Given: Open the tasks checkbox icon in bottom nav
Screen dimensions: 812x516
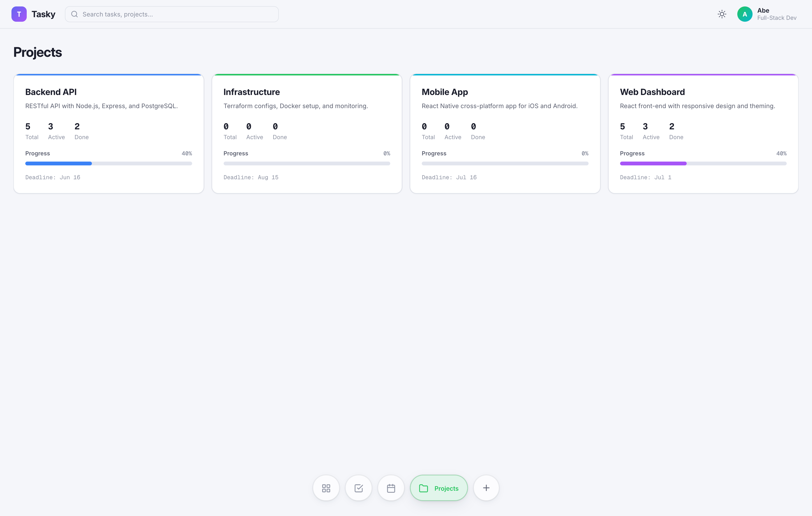Looking at the screenshot, I should tap(359, 488).
